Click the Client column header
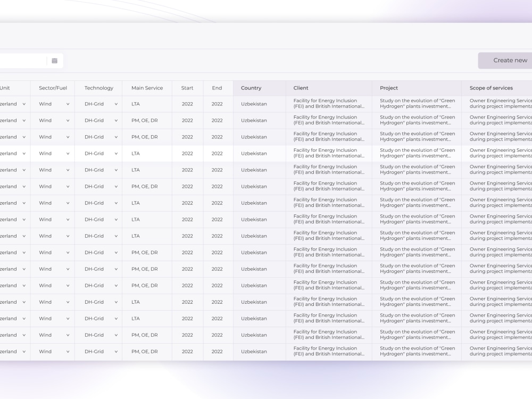Image resolution: width=532 pixels, height=399 pixels. tap(301, 88)
